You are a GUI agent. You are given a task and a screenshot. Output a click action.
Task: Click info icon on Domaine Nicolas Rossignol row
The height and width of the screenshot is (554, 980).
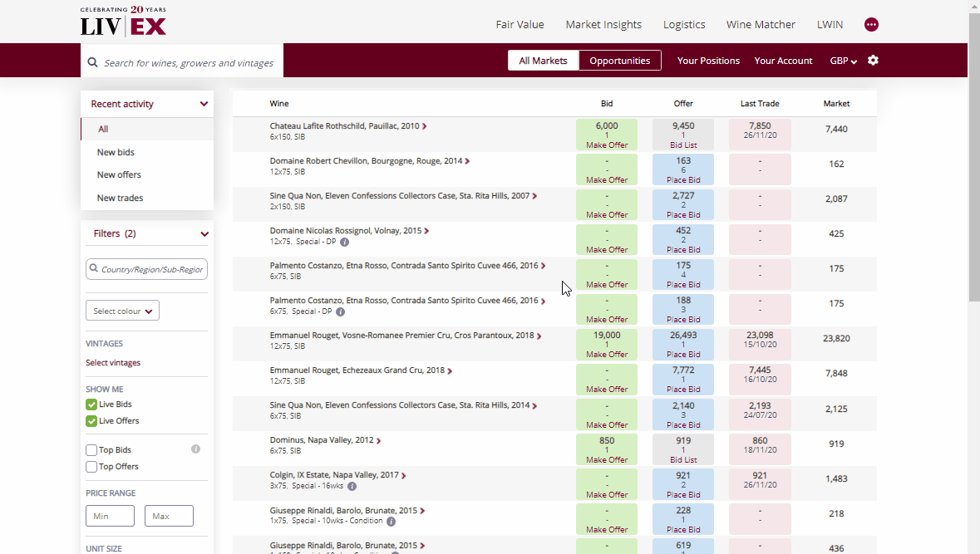pos(344,242)
